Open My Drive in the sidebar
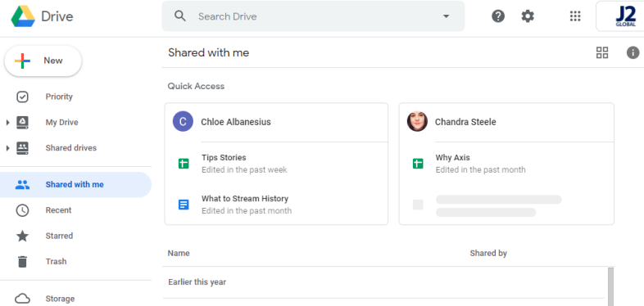Image resolution: width=644 pixels, height=306 pixels. (61, 122)
